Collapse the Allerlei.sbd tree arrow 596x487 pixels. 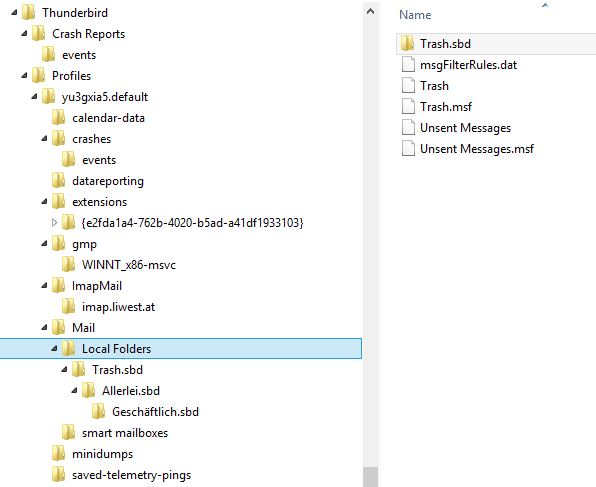(x=74, y=390)
